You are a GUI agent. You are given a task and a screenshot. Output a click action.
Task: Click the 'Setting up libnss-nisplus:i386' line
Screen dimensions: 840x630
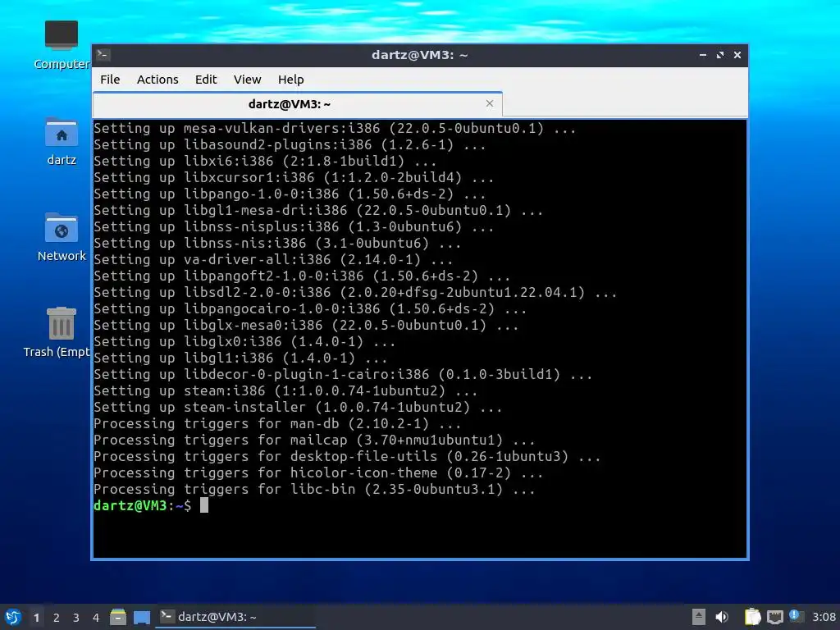coord(294,226)
